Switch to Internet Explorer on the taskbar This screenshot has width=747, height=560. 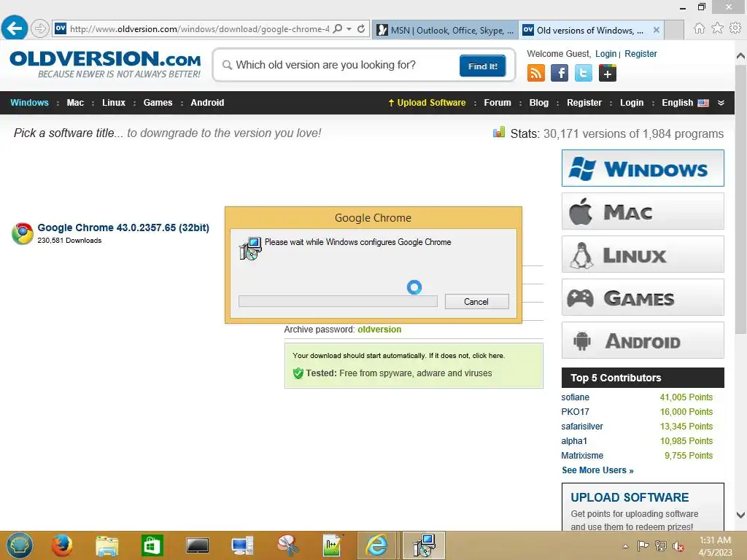[377, 545]
